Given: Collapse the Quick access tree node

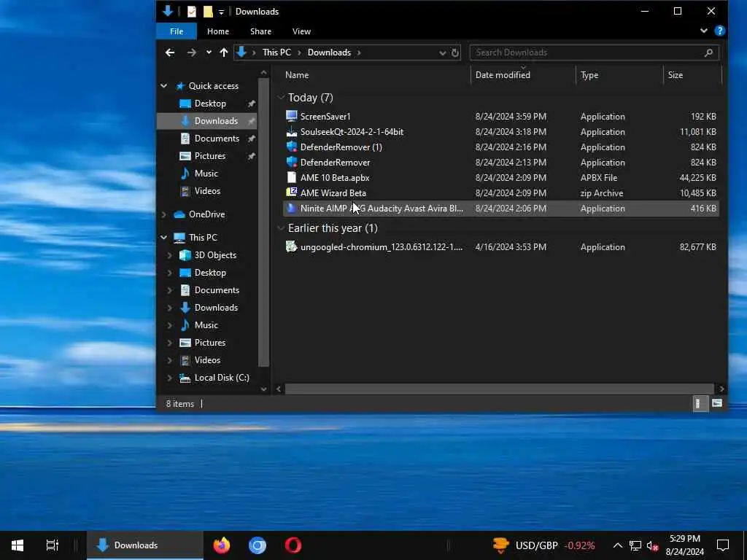Looking at the screenshot, I should tap(164, 86).
